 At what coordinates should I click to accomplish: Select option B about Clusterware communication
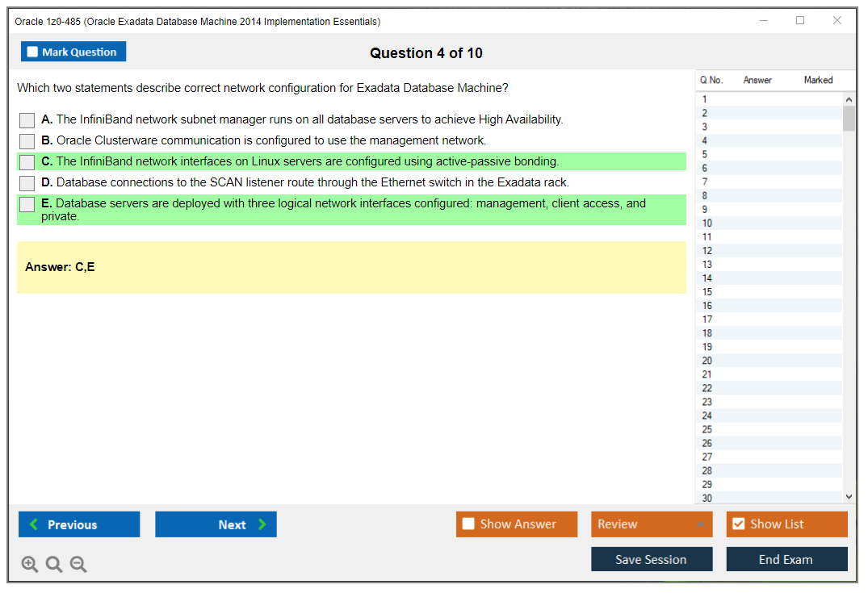click(x=27, y=141)
